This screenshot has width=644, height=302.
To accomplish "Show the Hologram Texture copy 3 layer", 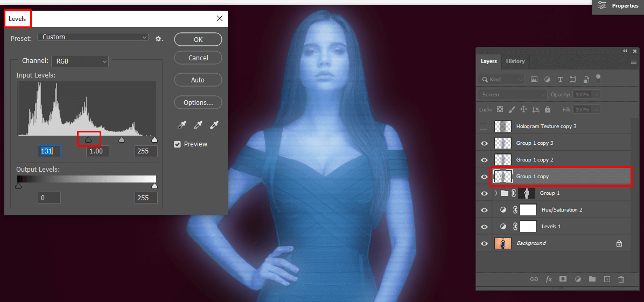I will (x=484, y=126).
